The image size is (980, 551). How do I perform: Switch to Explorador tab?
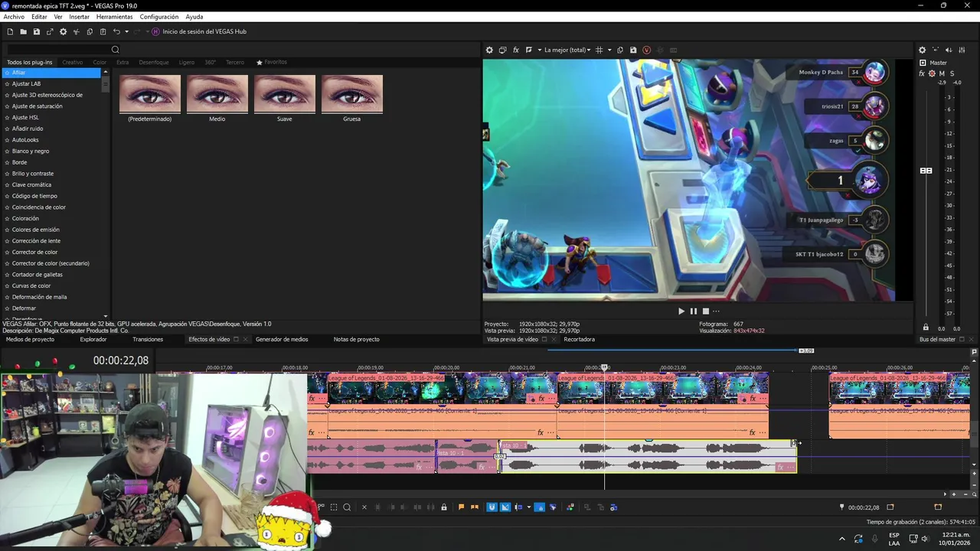[93, 339]
